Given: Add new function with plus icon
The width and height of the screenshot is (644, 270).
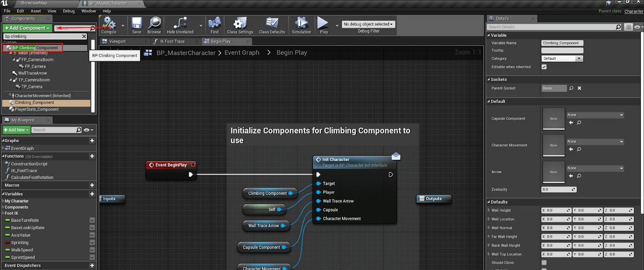Looking at the screenshot, I should pos(92,156).
